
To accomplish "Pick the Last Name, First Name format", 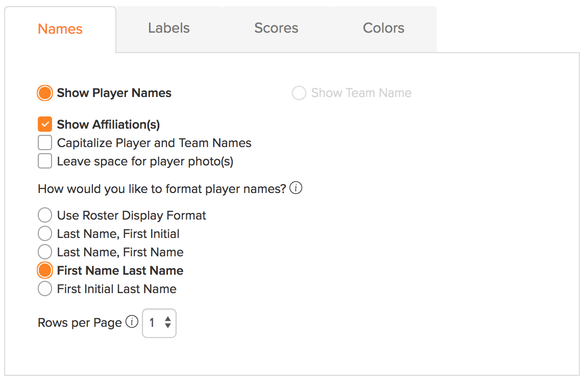I will pos(44,252).
